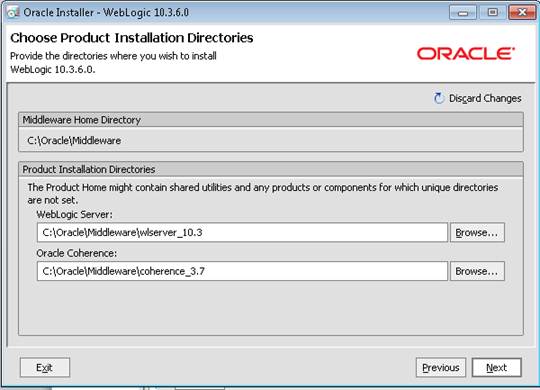The image size is (540, 390).
Task: Click the Choose Product Installation Directories heading
Action: pos(132,38)
